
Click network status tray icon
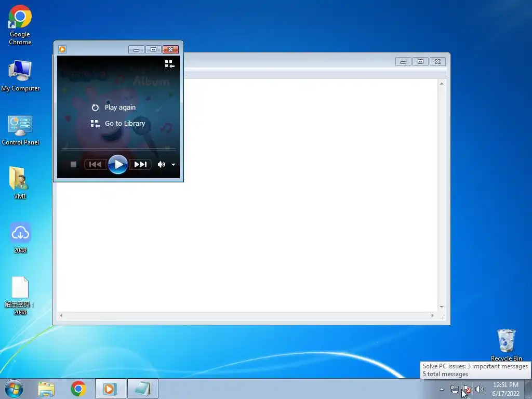454,389
